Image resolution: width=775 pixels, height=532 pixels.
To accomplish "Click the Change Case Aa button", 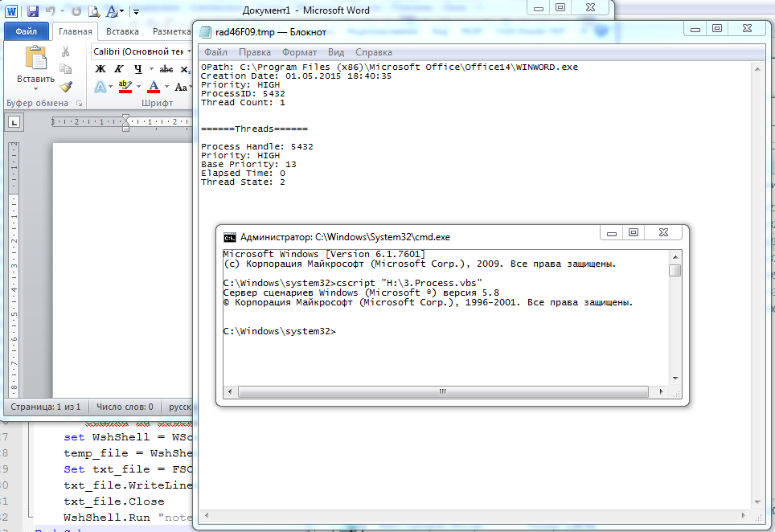I will pyautogui.click(x=181, y=88).
